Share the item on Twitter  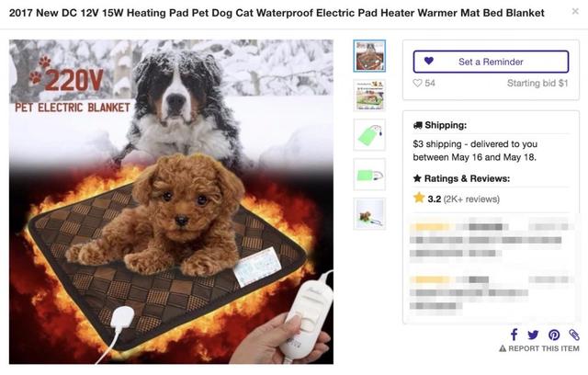point(533,335)
